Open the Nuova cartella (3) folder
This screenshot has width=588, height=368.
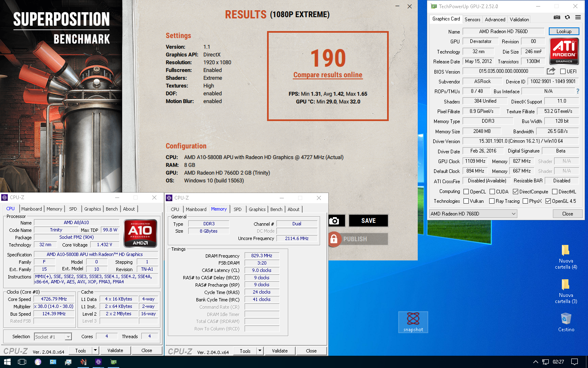point(566,291)
